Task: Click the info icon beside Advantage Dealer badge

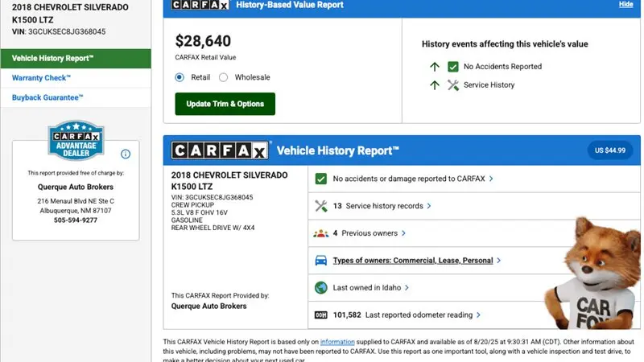Action: coord(126,154)
